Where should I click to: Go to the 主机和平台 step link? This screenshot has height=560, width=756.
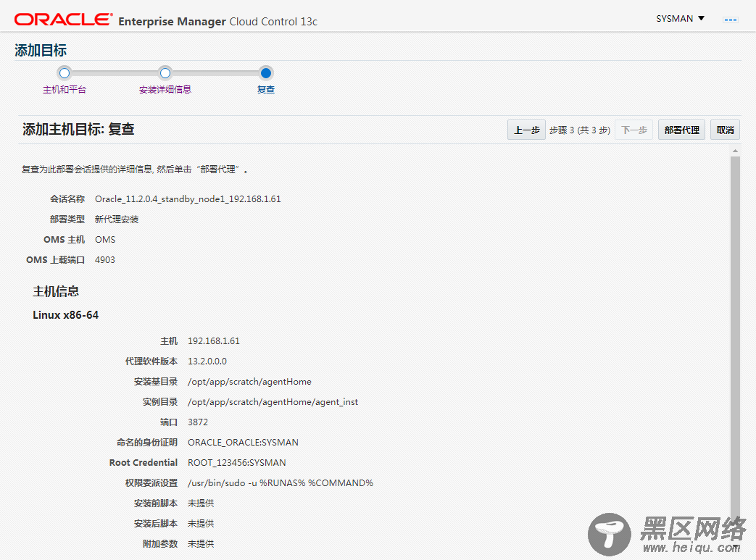tap(64, 90)
